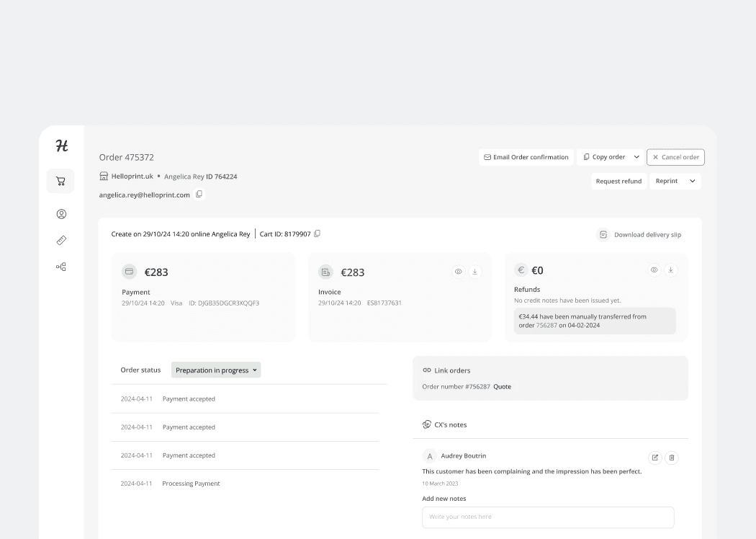Show Refunds details via eye icon
Image resolution: width=756 pixels, height=539 pixels.
point(654,269)
